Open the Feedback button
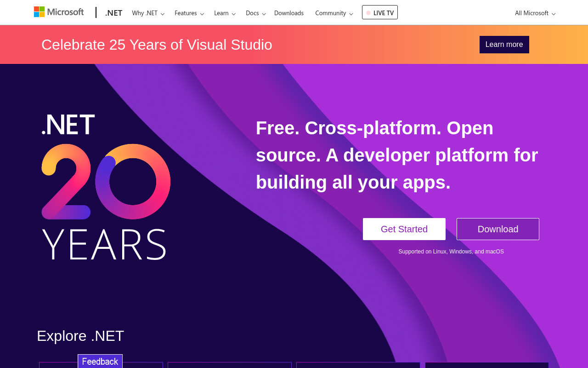 (100, 361)
